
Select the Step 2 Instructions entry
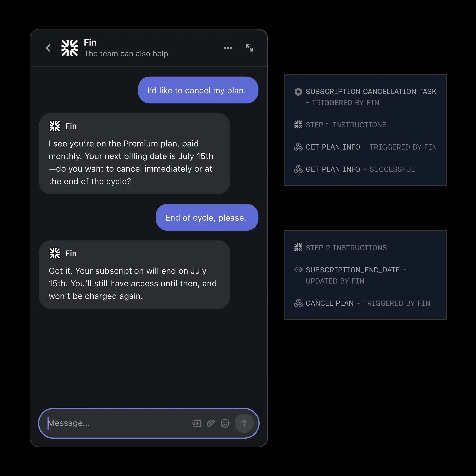click(x=341, y=247)
